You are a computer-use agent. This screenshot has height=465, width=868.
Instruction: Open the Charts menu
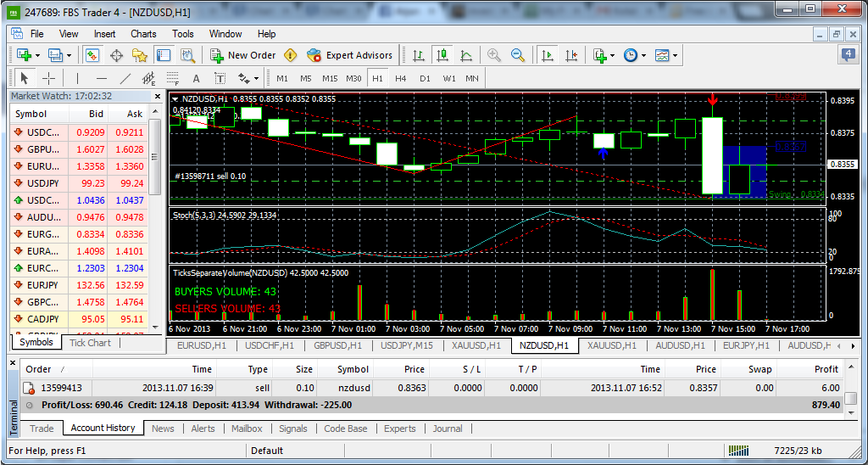(x=143, y=34)
